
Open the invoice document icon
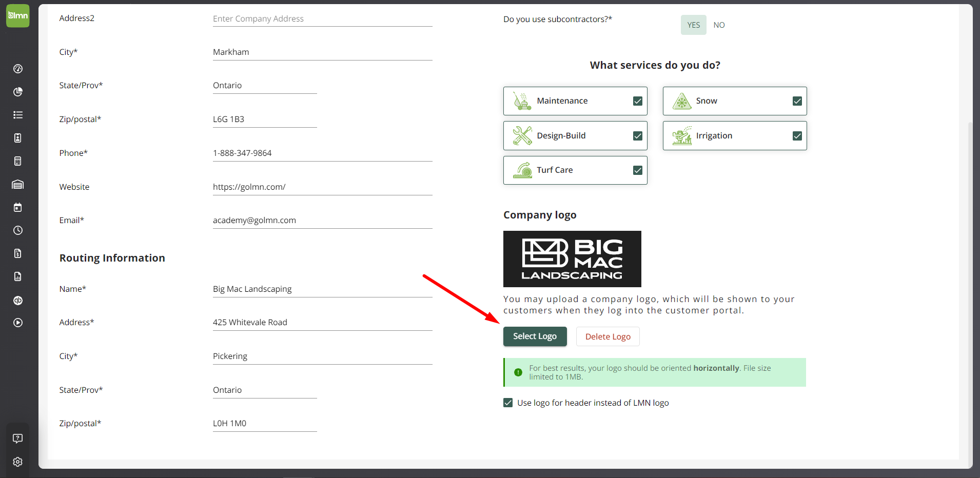point(18,253)
